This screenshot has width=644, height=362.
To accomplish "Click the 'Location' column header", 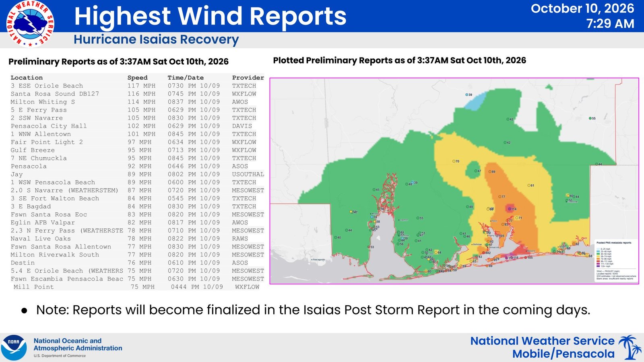I will pos(27,78).
